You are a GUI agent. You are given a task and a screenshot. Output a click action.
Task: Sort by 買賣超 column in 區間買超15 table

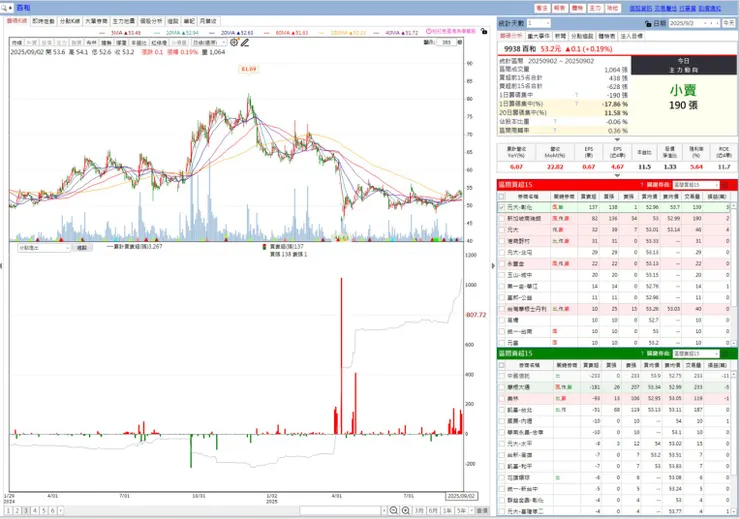(589, 196)
